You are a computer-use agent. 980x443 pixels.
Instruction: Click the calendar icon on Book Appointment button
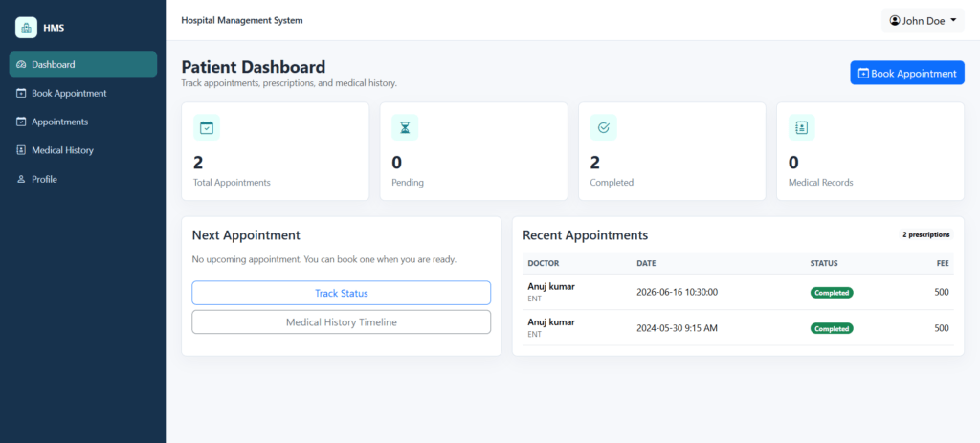click(x=864, y=73)
